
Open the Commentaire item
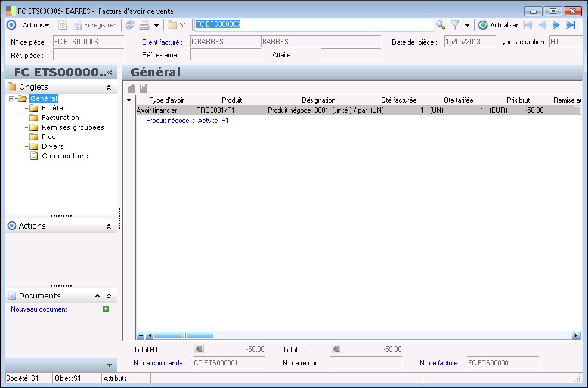64,156
